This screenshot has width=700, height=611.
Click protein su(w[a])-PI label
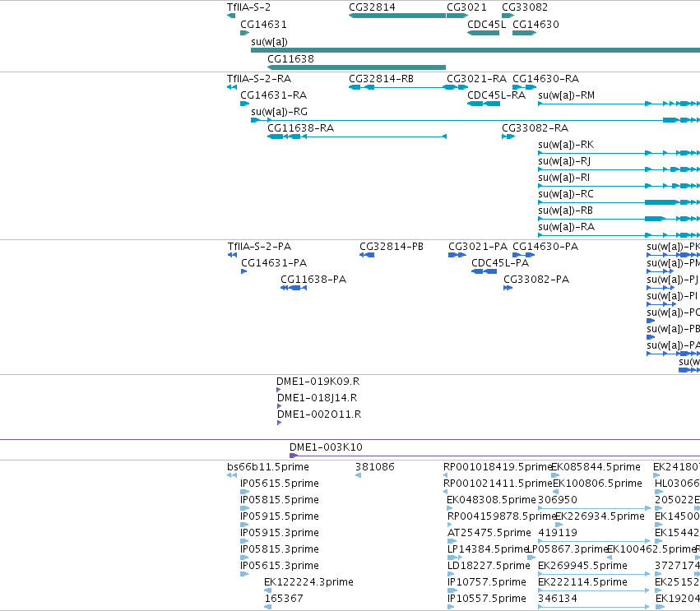tap(672, 296)
